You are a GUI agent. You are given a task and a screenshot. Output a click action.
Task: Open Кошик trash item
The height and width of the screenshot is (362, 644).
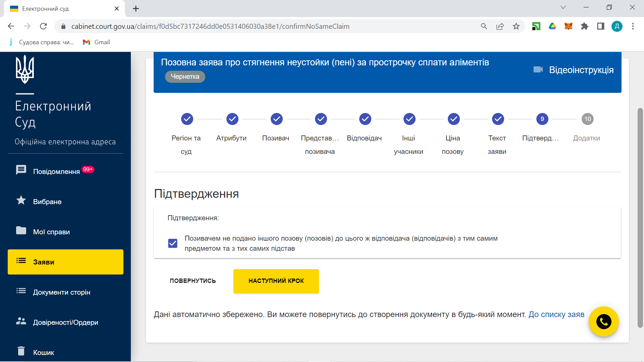43,352
